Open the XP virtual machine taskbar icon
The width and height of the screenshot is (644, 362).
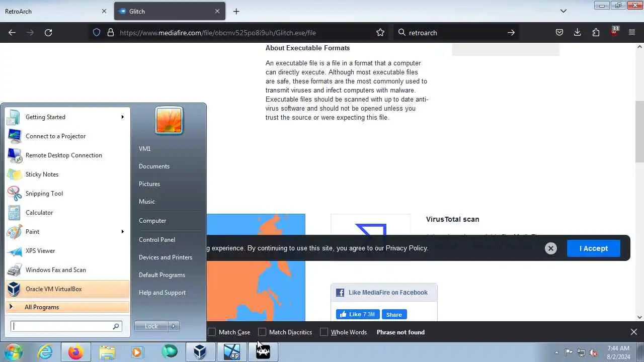231,352
